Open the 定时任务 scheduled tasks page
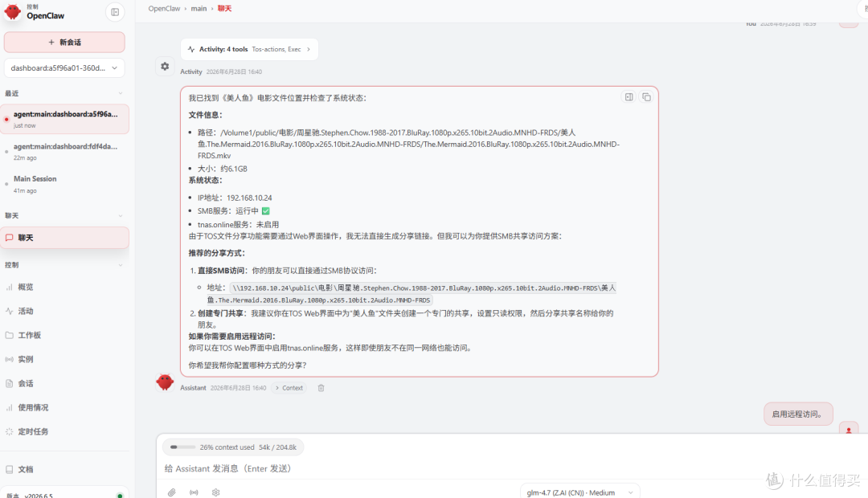Viewport: 868px width, 498px height. [x=65, y=431]
